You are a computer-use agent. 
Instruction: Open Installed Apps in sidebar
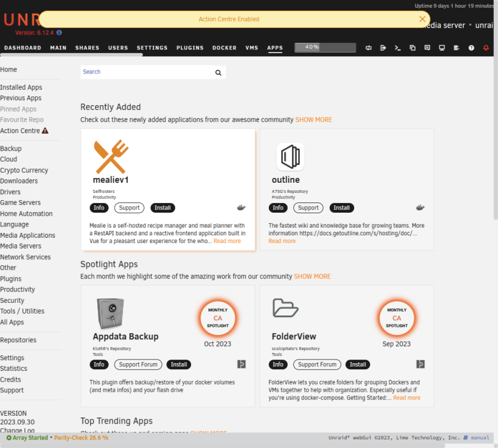(x=21, y=87)
